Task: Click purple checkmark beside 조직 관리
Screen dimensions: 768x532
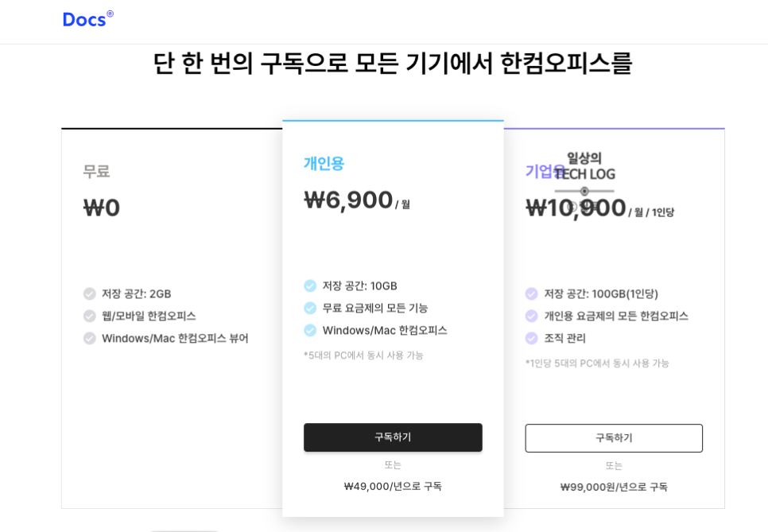Action: point(531,339)
